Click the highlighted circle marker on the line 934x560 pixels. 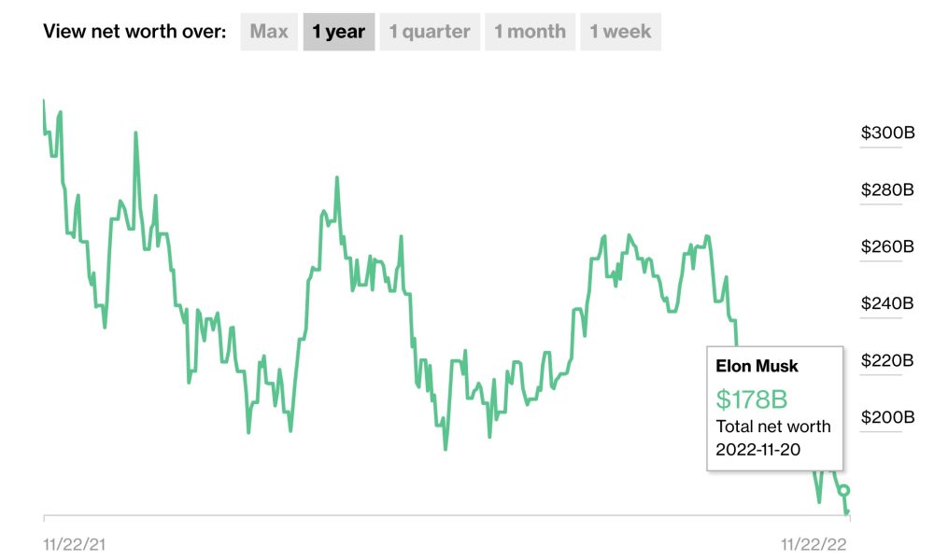844,490
